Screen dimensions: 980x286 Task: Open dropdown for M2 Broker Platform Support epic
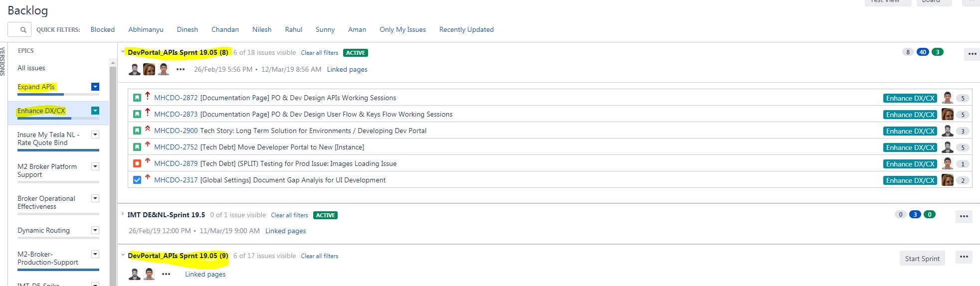(95, 166)
